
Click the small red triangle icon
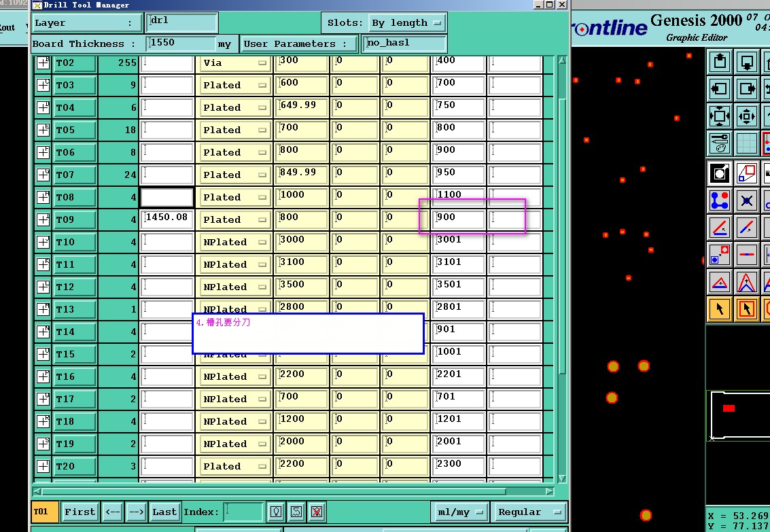coord(720,282)
